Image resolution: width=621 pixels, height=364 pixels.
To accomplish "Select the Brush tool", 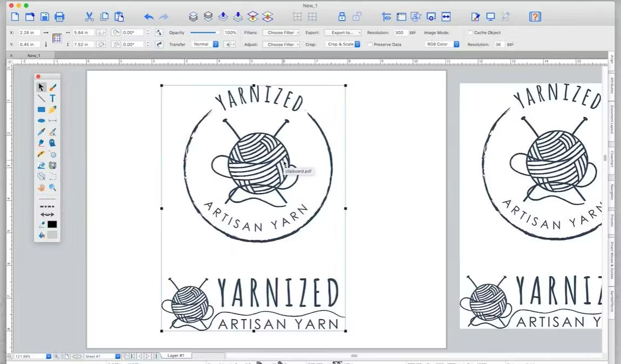I will pos(52,86).
